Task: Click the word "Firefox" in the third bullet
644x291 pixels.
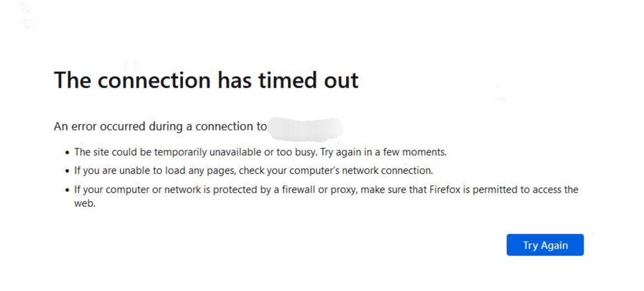Action: coord(445,190)
